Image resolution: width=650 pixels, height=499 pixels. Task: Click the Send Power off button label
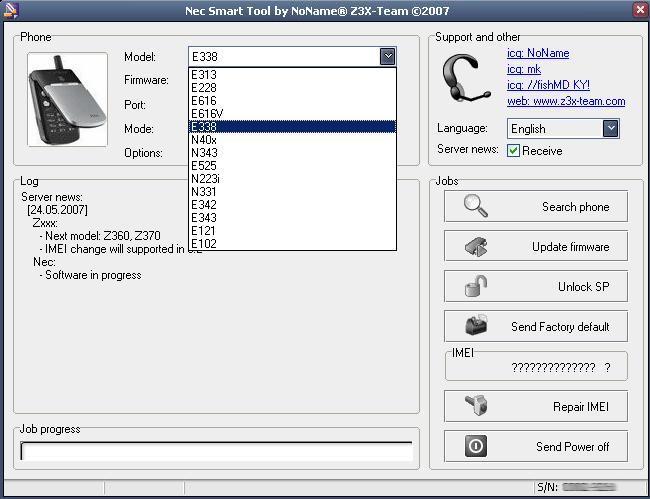click(572, 447)
